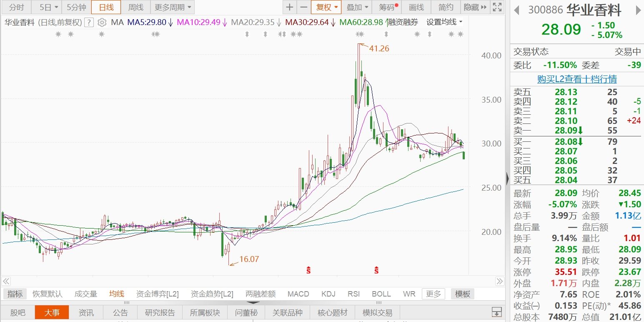Image resolution: width=644 pixels, height=322 pixels.
Task: Open MA settings gear icon
Action: pyautogui.click(x=102, y=23)
